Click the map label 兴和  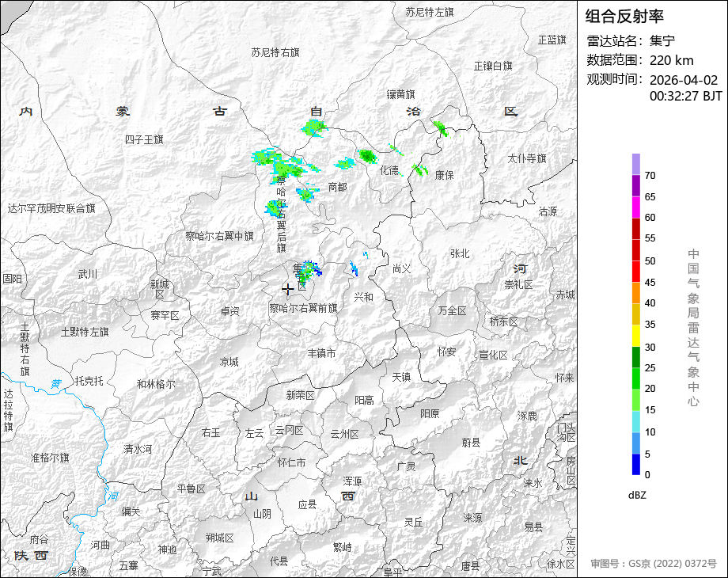363,298
